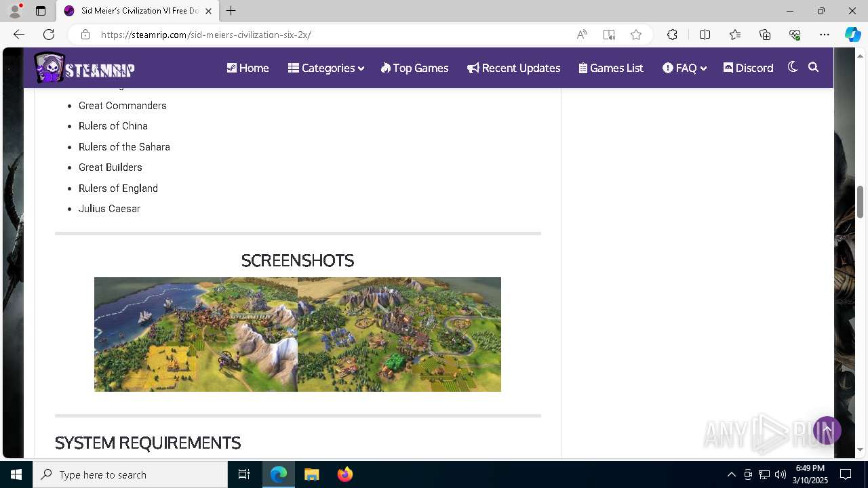Show hidden tray icons chevron

(731, 474)
